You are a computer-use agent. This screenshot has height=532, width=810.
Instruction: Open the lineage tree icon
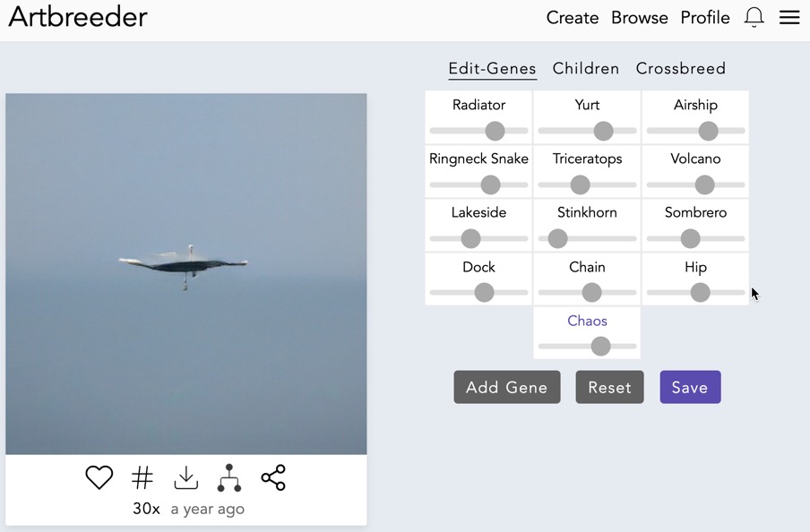[229, 477]
